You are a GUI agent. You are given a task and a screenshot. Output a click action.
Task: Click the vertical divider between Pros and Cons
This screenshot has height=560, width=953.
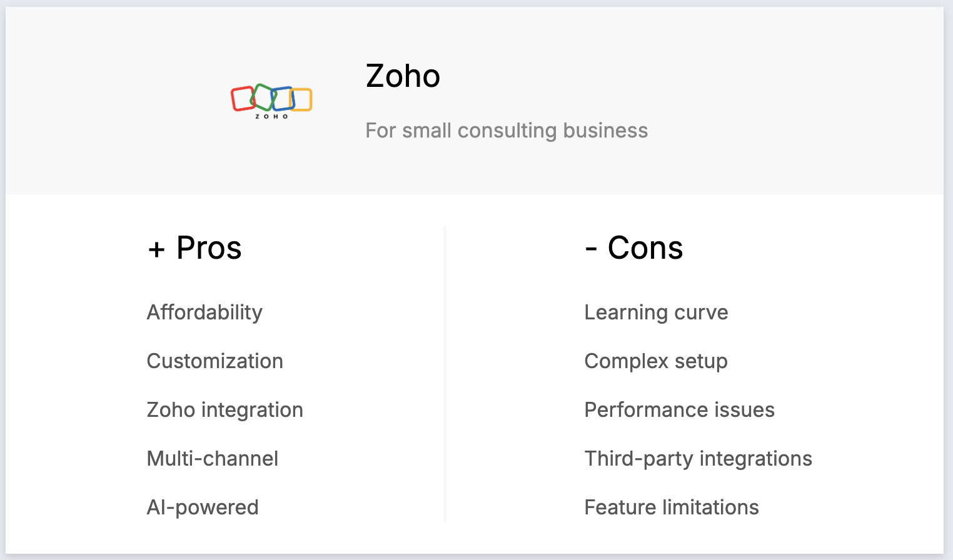[x=445, y=374]
